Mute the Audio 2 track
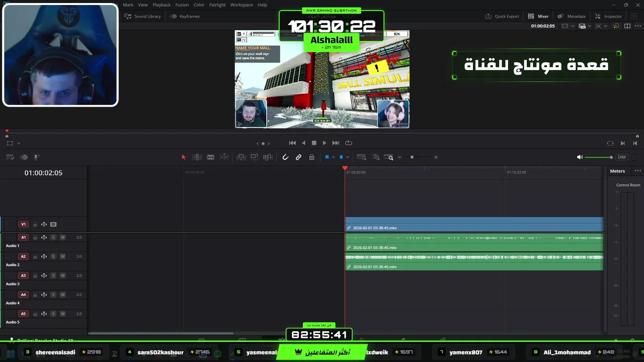Image resolution: width=644 pixels, height=362 pixels. (x=62, y=256)
